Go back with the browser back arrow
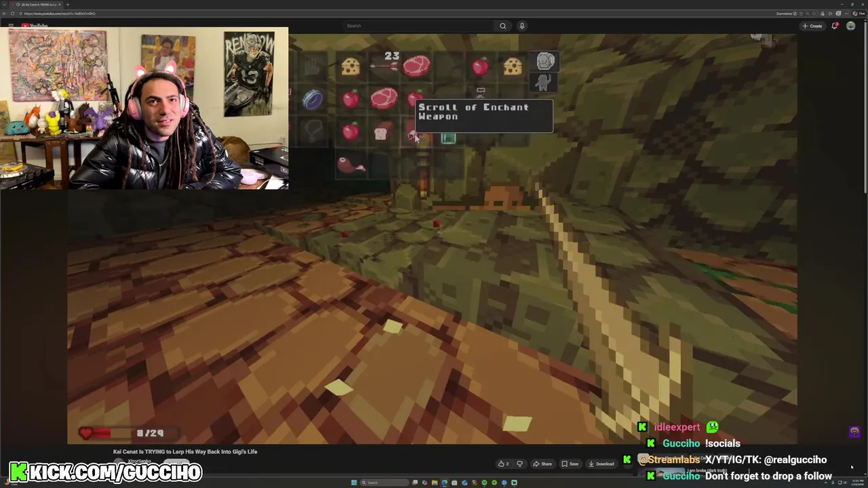This screenshot has height=488, width=868. tap(5, 14)
